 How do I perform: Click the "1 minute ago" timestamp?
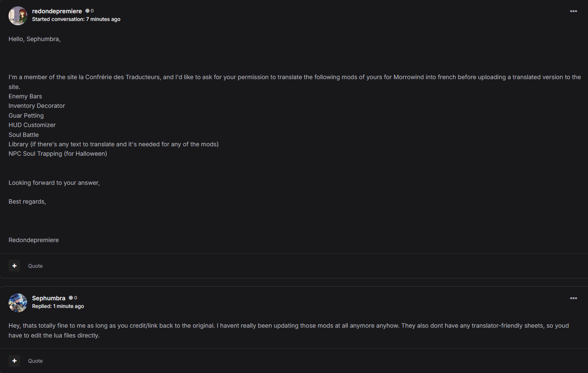click(x=68, y=306)
